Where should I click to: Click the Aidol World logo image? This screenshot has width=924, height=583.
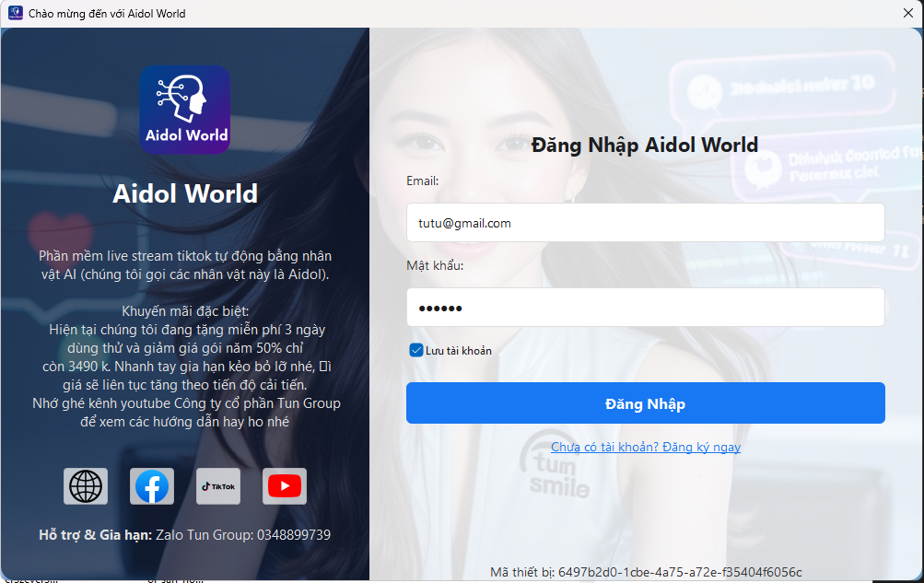tap(185, 110)
